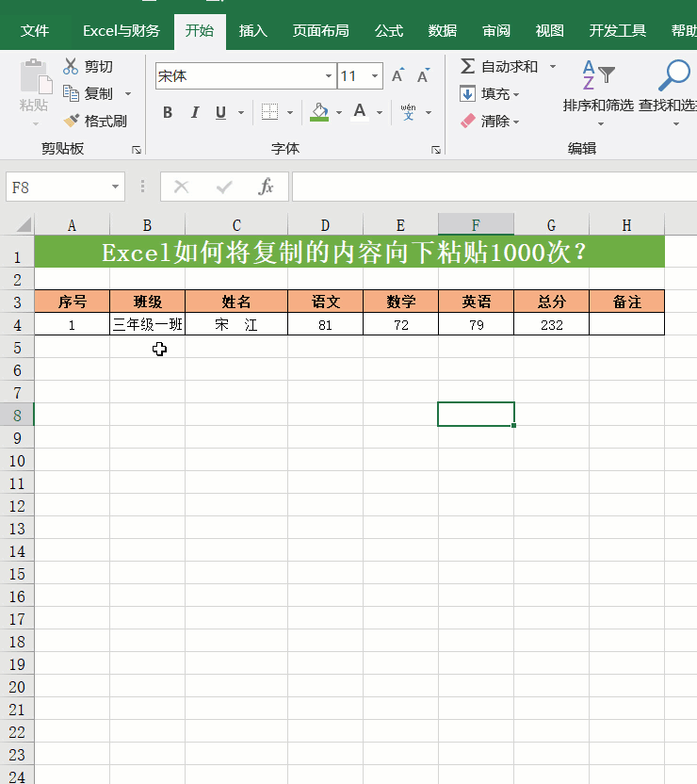Select cell with name 宋 江
697x784 pixels.
coord(236,324)
